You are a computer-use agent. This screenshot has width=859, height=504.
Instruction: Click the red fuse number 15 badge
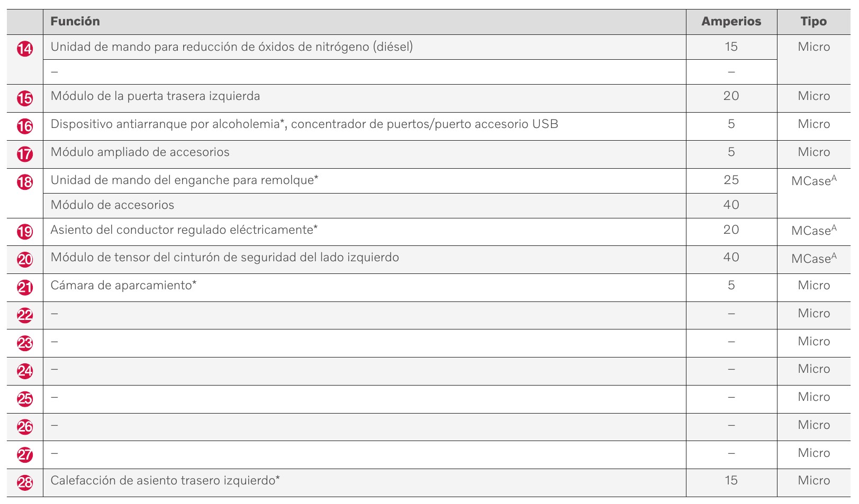pos(25,98)
